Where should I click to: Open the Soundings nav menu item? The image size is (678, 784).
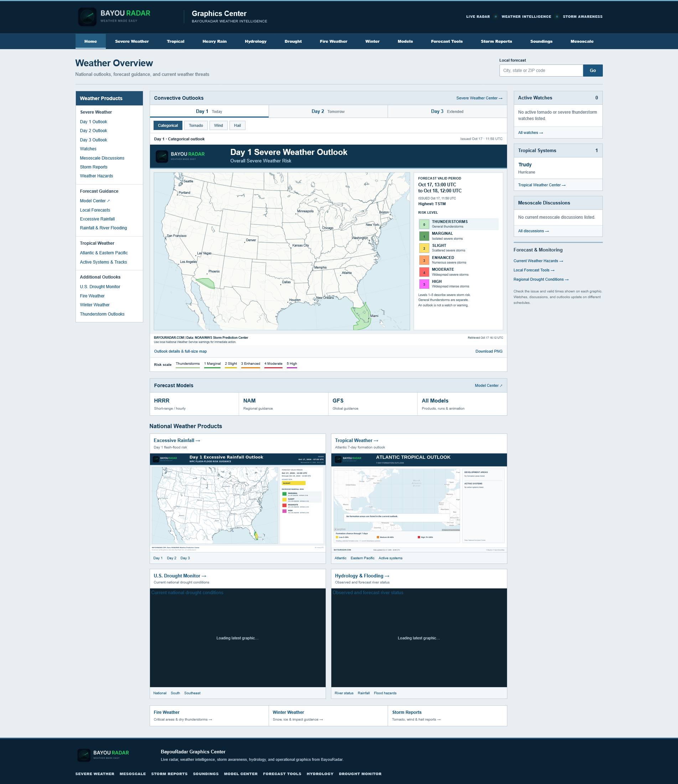point(541,41)
